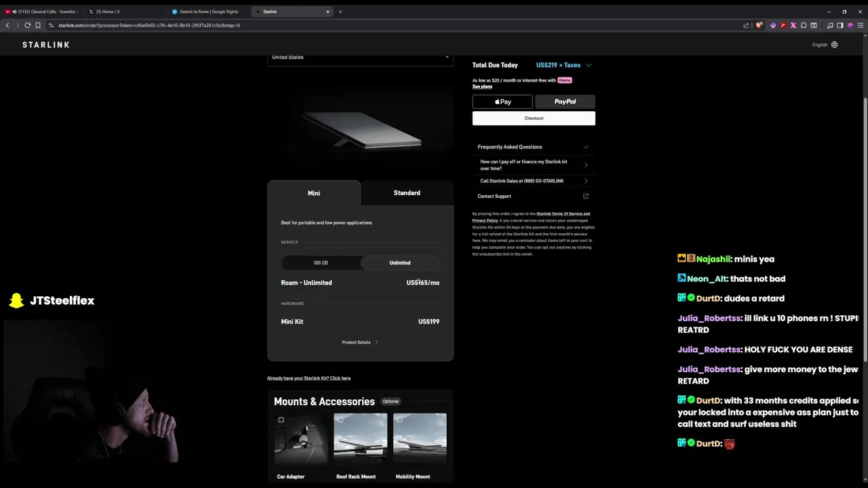Expand the Total Due Today chevron

(x=588, y=65)
